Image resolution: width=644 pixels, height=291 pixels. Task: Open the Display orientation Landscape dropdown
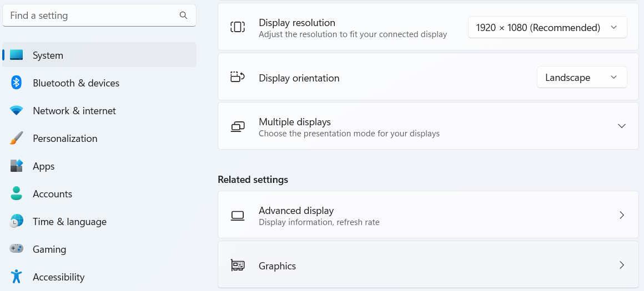(x=581, y=78)
